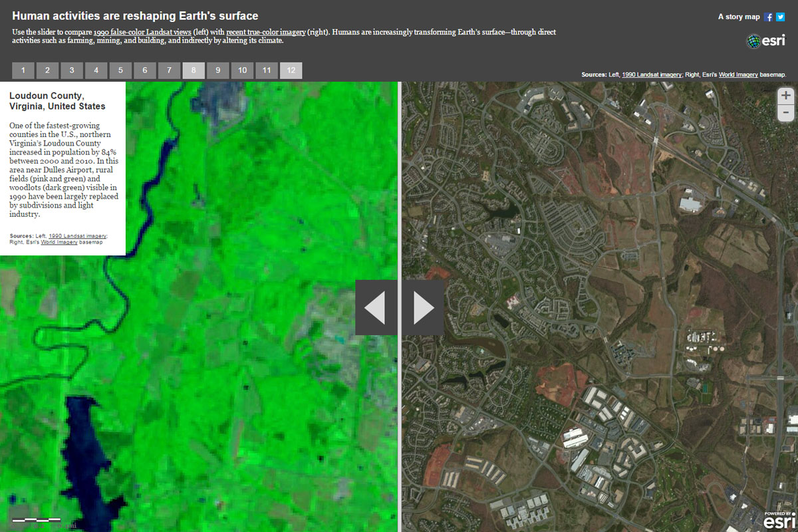Click the Facebook share icon
Screen dimensions: 798x532
[x=769, y=17]
